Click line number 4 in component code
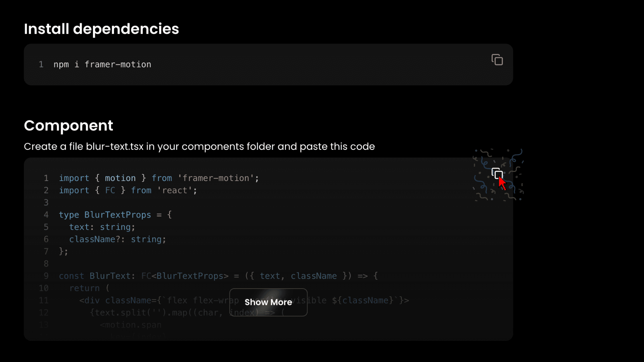Screen dimensions: 644x362 pos(46,215)
